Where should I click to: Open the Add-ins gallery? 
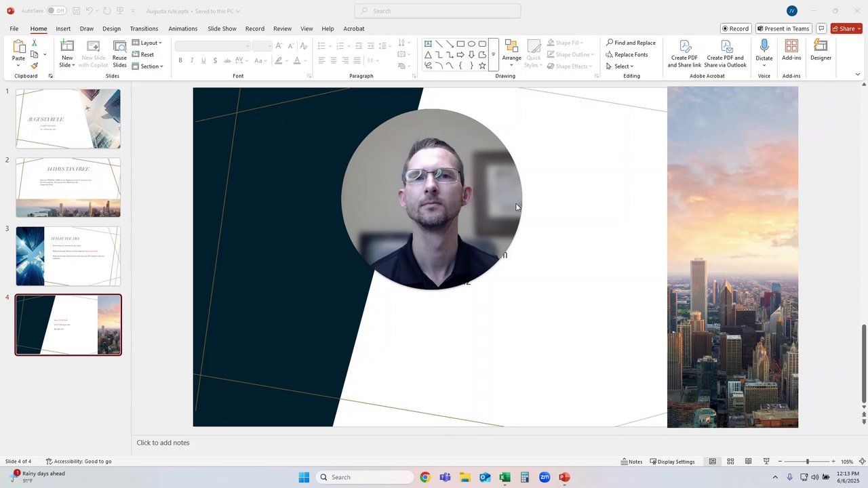coord(791,50)
